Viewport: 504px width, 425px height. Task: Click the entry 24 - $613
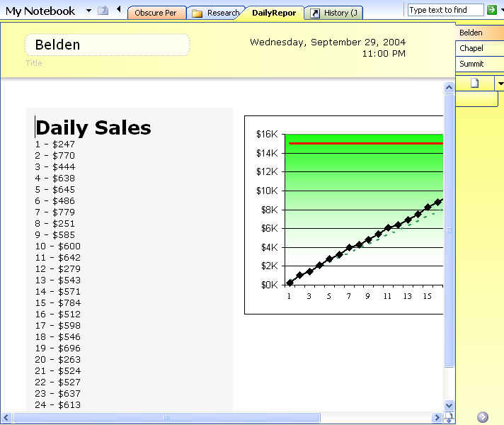[57, 405]
